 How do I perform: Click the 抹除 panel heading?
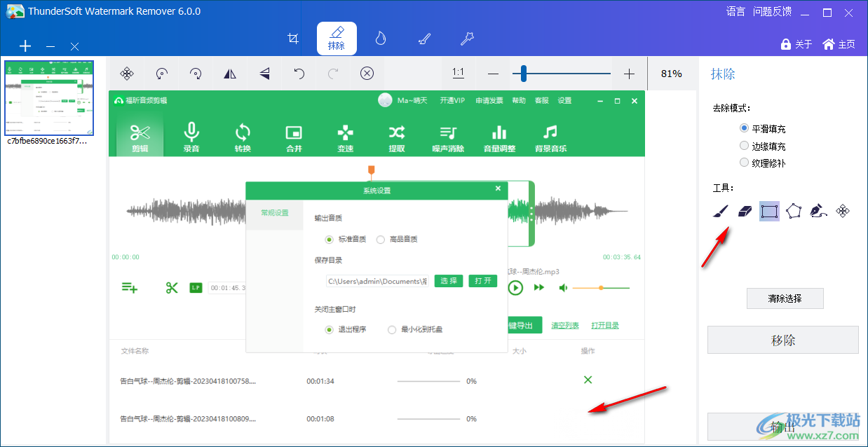coord(723,74)
